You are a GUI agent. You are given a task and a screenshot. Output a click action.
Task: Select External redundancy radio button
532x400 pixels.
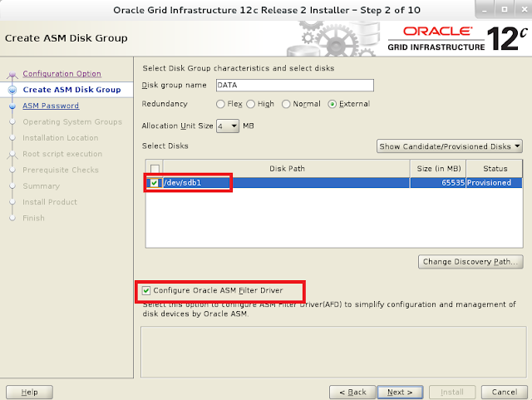pos(332,104)
